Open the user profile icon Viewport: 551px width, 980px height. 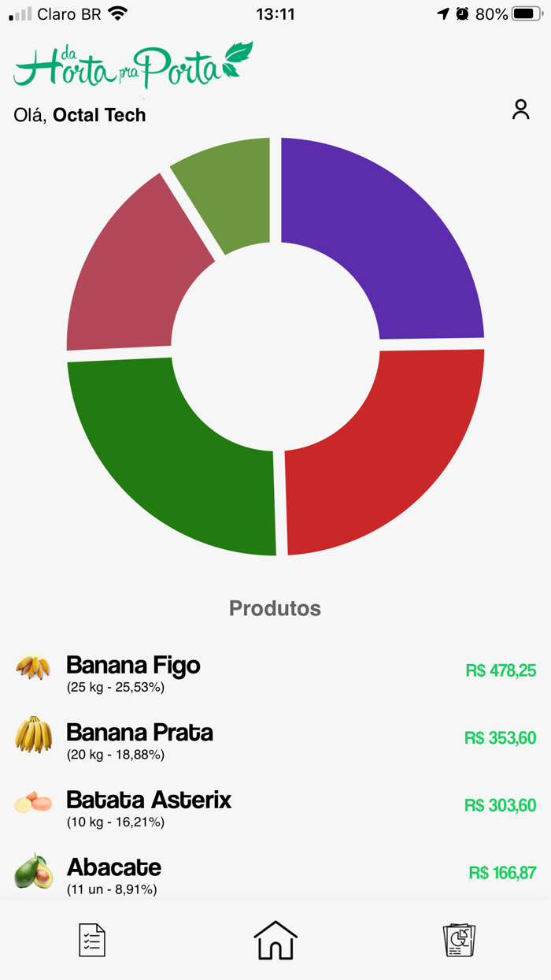[520, 110]
